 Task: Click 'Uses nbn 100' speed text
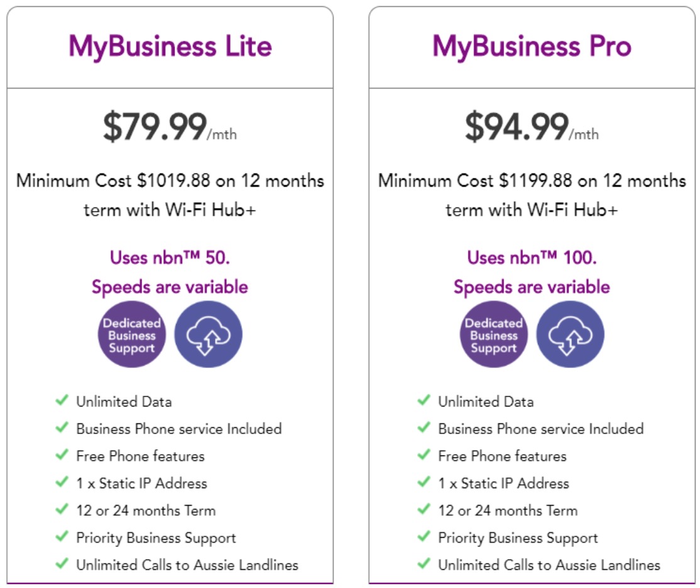point(532,258)
